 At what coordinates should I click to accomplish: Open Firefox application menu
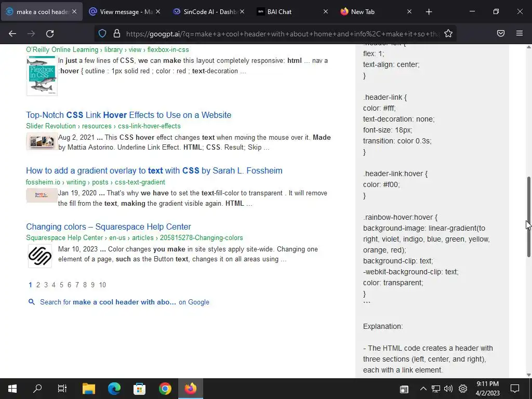point(519,33)
